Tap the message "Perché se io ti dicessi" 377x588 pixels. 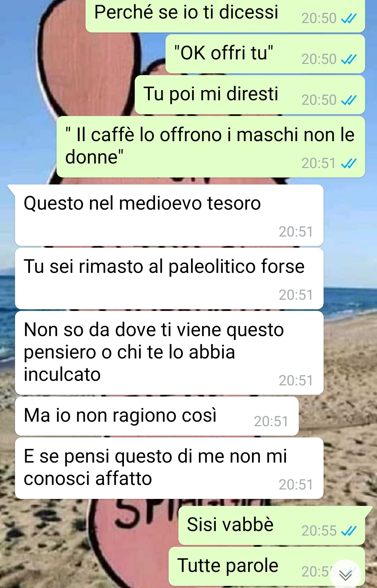pos(225,16)
